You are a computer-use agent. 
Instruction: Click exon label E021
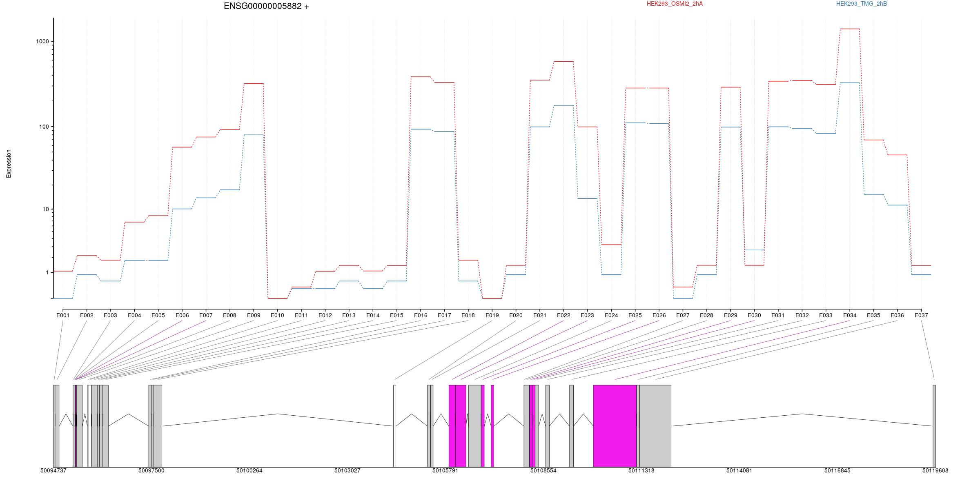(540, 315)
